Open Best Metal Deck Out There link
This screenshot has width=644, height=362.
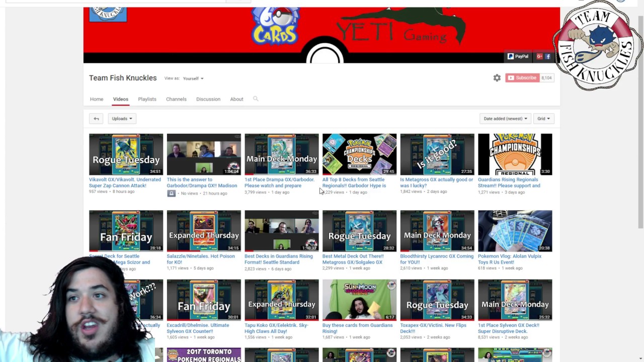pos(353,259)
